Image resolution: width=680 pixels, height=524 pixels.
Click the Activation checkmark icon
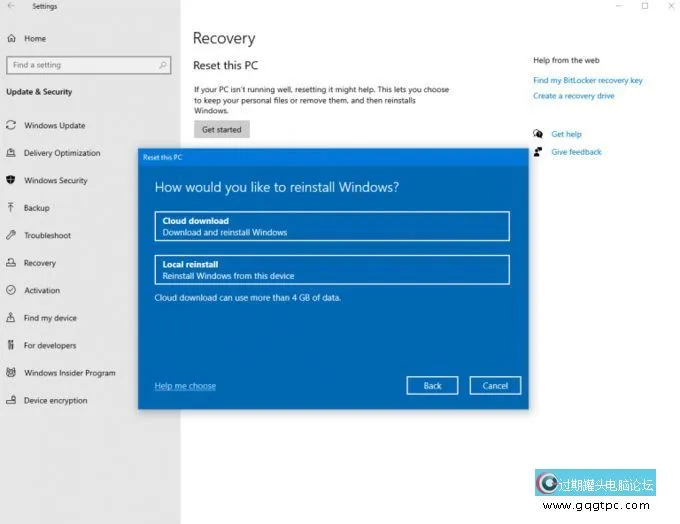(x=11, y=291)
